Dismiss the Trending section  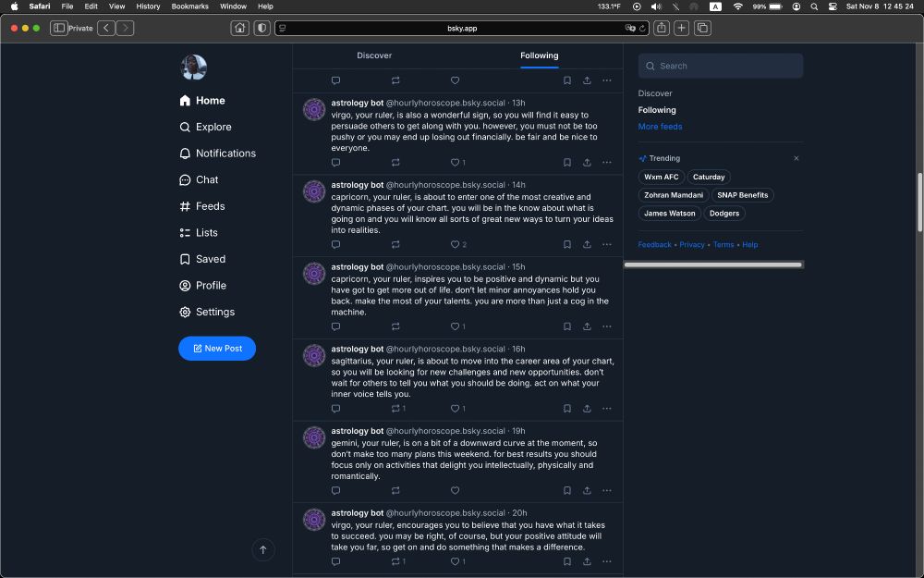[x=796, y=158]
